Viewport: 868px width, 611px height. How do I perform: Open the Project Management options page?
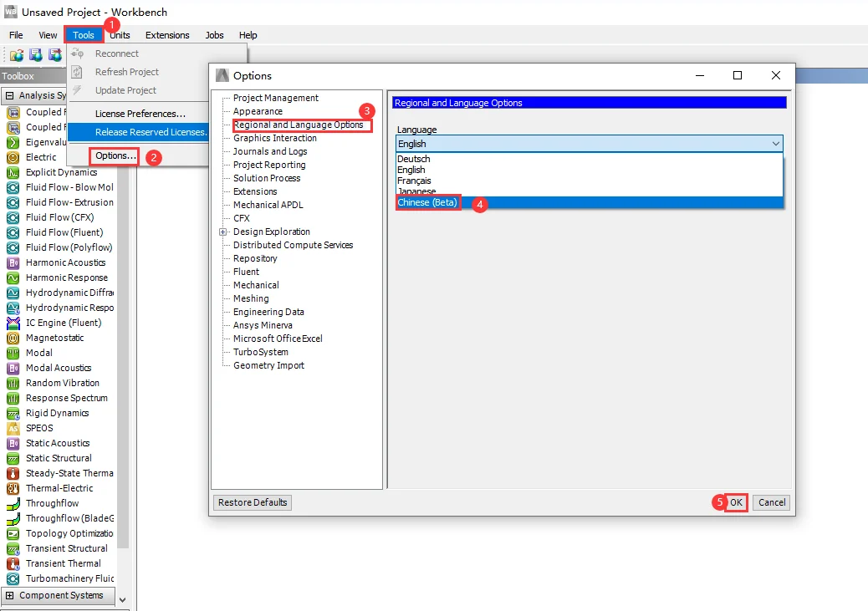276,98
